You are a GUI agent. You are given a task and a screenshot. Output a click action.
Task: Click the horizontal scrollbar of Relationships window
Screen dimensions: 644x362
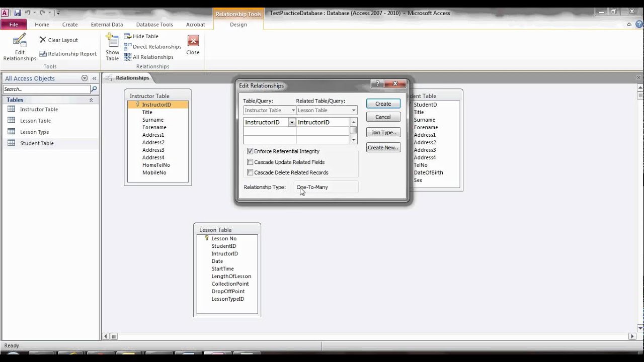tap(368, 336)
